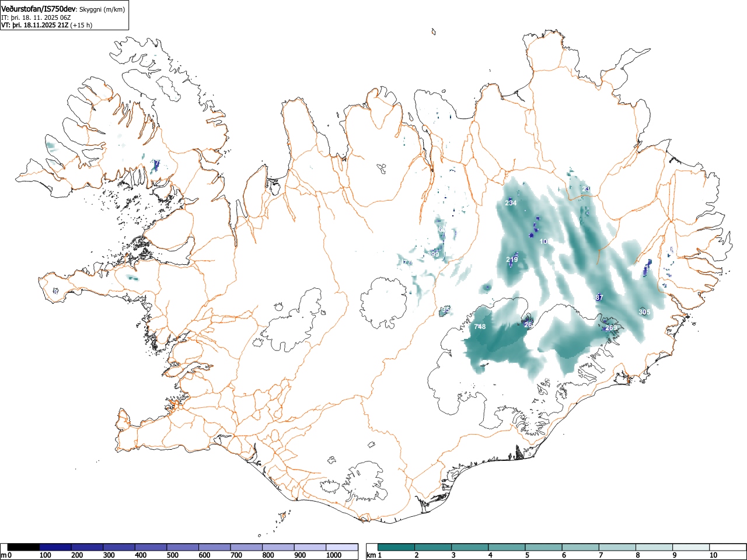This screenshot has height=560, width=747.
Task: Click the 'km' unit label on the legend
Action: pos(371,555)
